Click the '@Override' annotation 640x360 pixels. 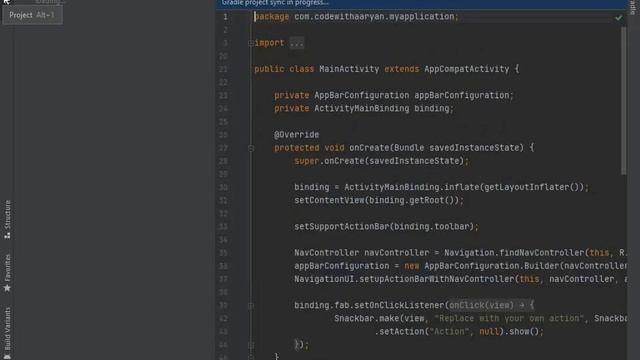pyautogui.click(x=297, y=135)
